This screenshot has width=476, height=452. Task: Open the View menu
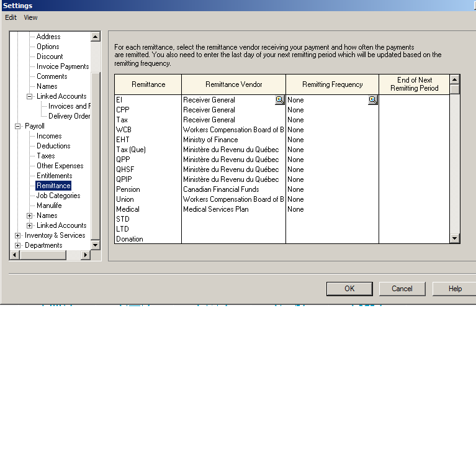(x=30, y=17)
